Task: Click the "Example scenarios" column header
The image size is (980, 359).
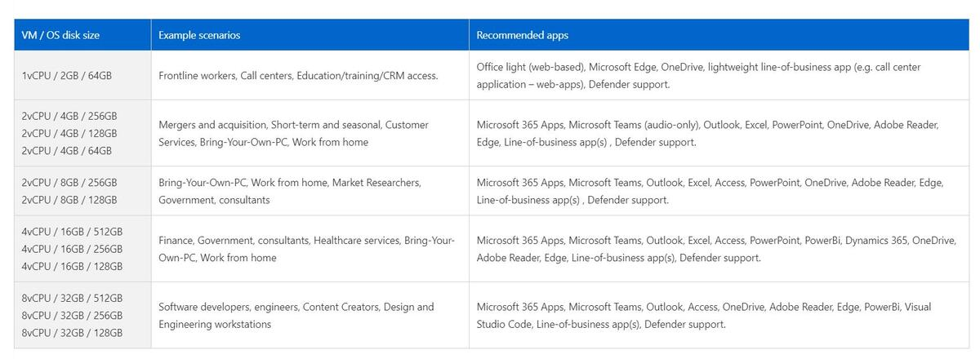Action: click(199, 35)
